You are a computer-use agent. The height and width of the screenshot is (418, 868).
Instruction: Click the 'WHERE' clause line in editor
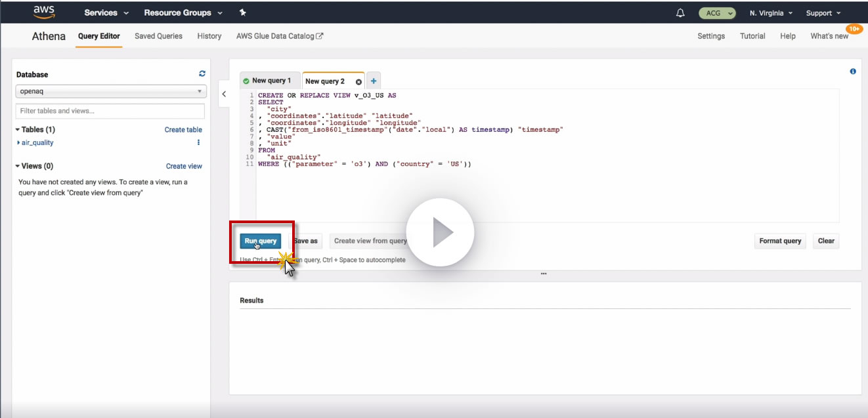tap(364, 164)
